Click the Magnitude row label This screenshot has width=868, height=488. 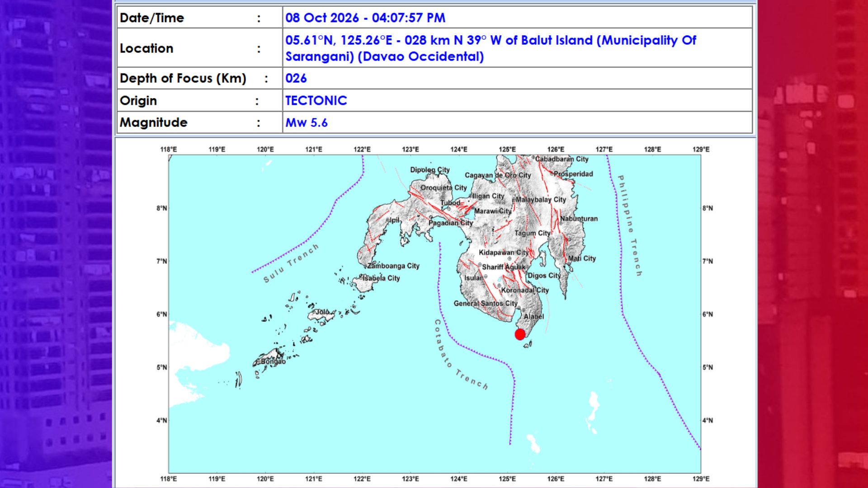click(x=154, y=122)
